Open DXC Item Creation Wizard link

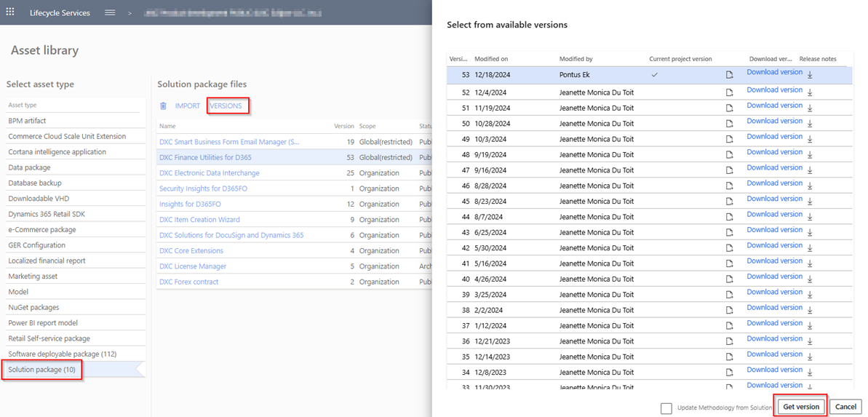[x=200, y=220]
